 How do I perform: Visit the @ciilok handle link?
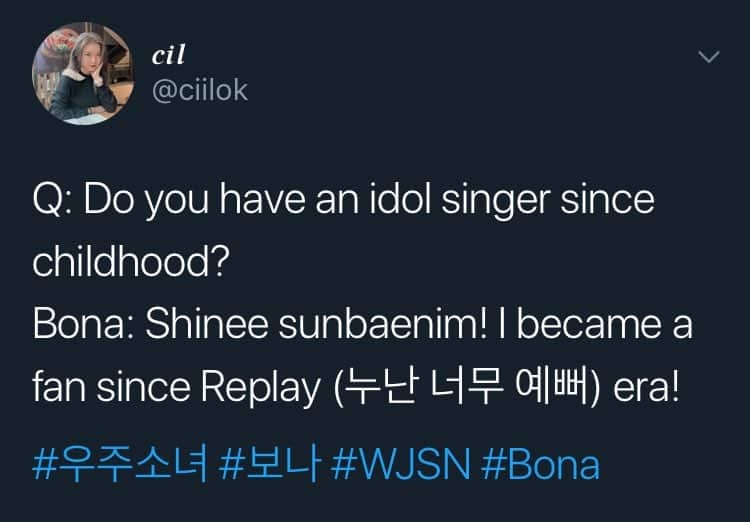click(x=198, y=91)
